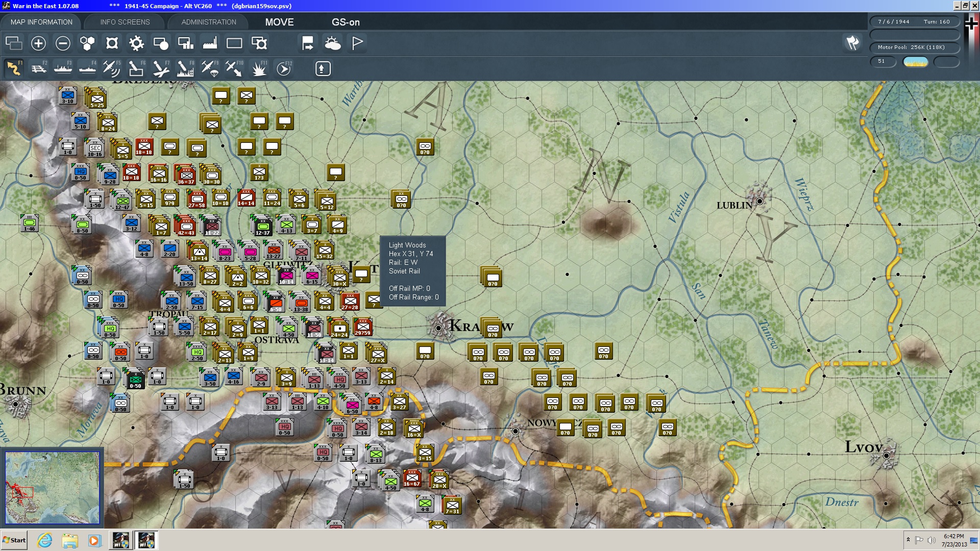980x551 pixels.
Task: Click the minimap overview
Action: [52, 487]
